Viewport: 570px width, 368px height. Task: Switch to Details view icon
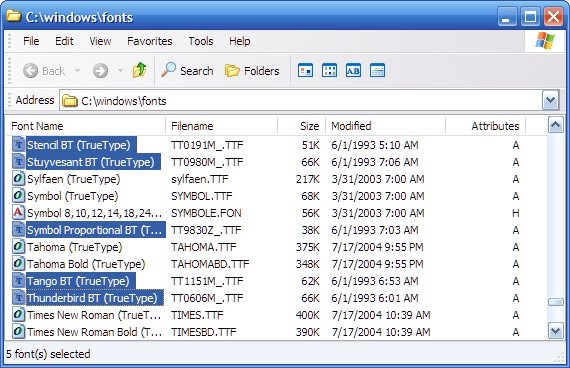pyautogui.click(x=377, y=70)
